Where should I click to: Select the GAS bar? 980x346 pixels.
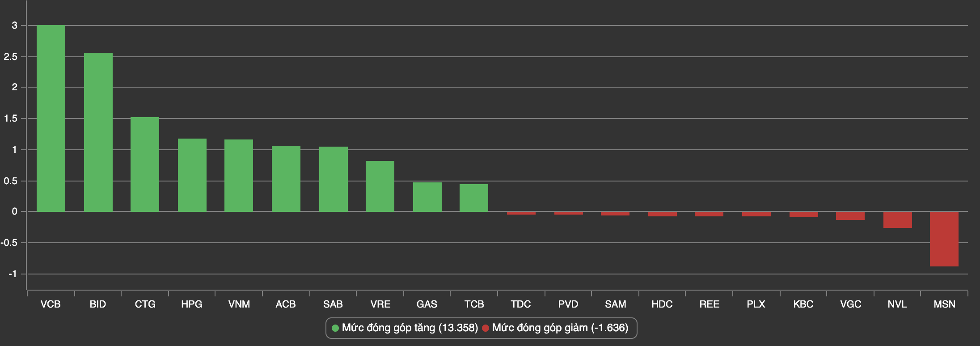pyautogui.click(x=427, y=197)
